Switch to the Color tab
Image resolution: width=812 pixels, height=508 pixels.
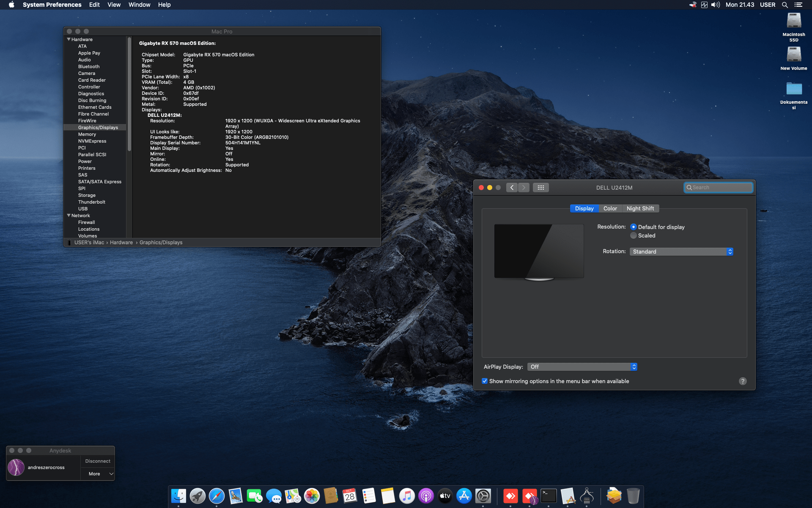pos(610,208)
